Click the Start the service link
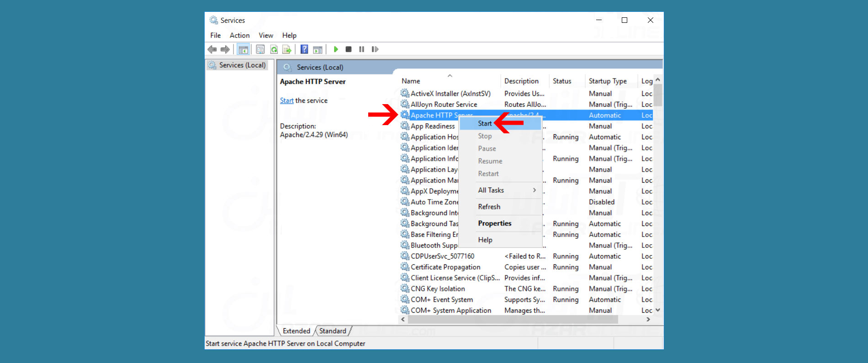The width and height of the screenshot is (868, 363). (x=287, y=100)
